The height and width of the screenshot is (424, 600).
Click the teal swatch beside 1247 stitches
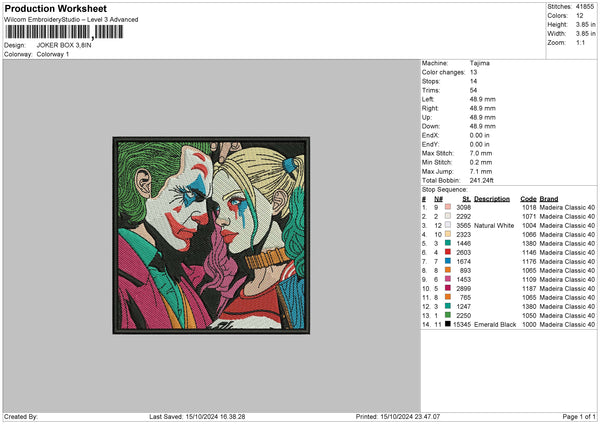(448, 306)
